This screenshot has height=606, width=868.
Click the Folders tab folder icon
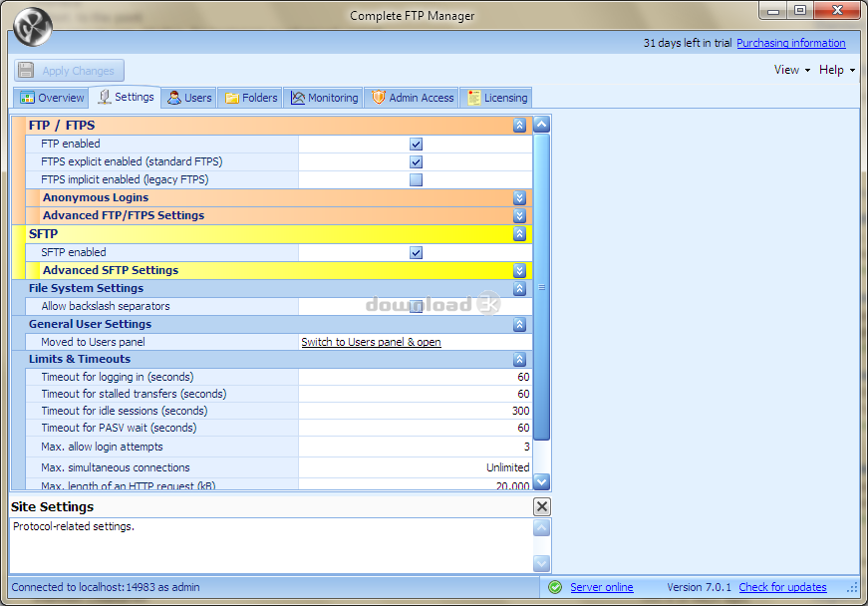coord(232,98)
